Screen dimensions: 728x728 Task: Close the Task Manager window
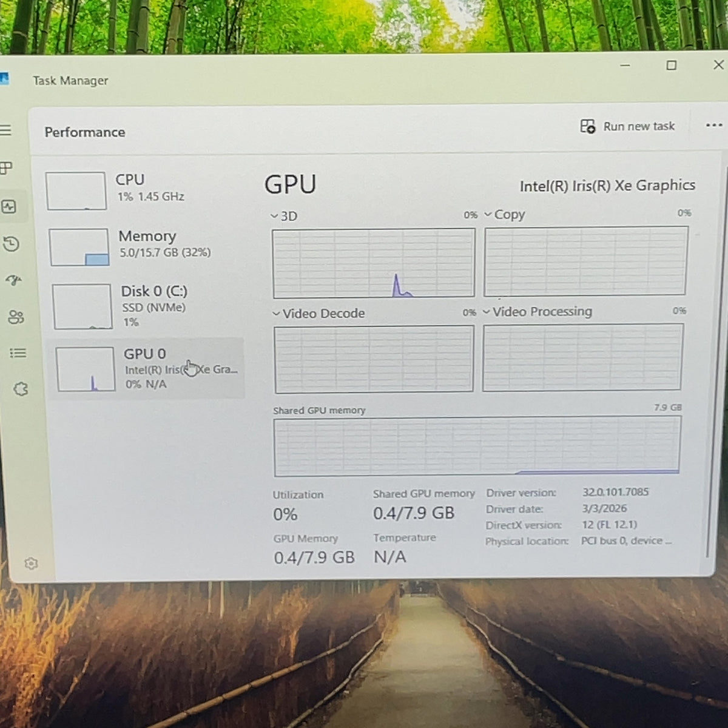718,64
